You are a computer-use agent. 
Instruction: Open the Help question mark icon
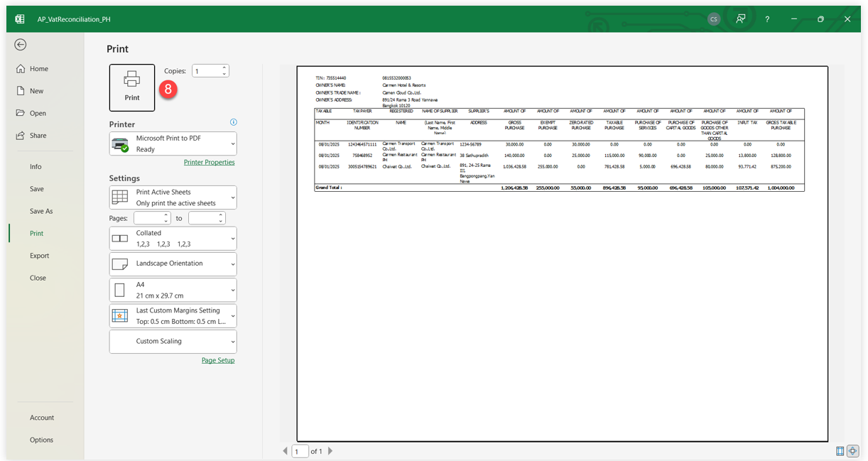click(767, 19)
